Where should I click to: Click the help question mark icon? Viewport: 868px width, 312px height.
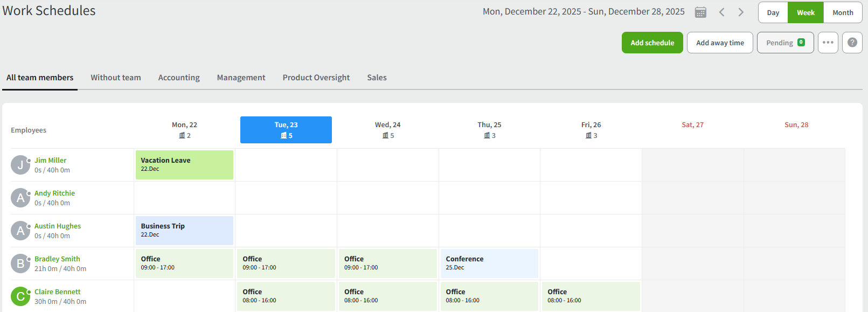pyautogui.click(x=852, y=43)
